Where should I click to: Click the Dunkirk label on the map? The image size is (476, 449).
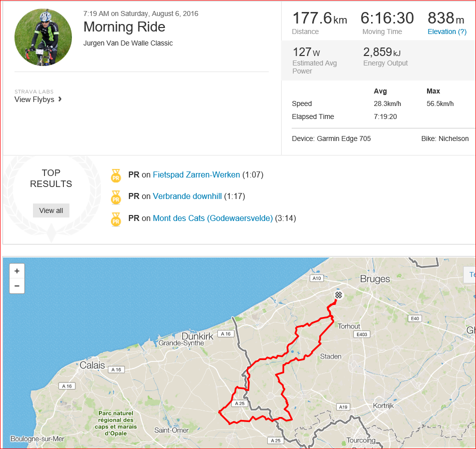197,336
